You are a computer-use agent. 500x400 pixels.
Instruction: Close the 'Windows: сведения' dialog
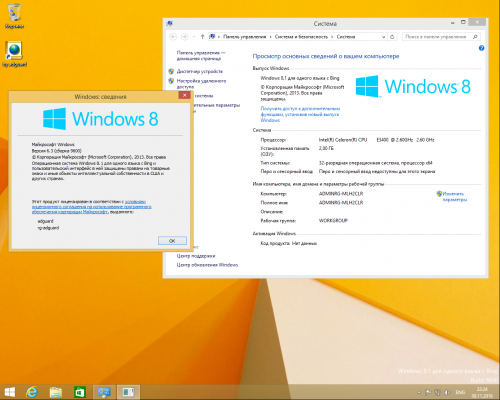point(184,95)
